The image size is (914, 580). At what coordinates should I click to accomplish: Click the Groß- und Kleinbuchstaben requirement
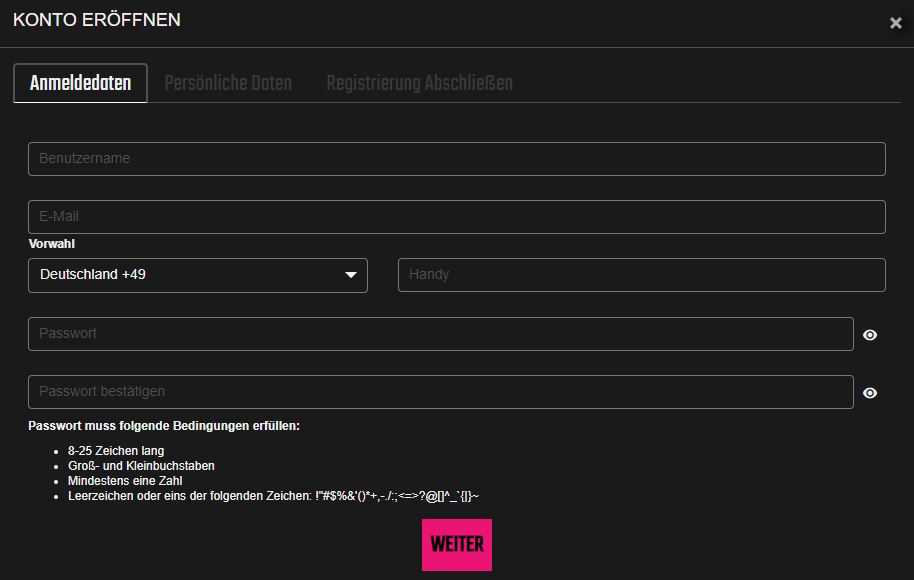click(x=141, y=466)
